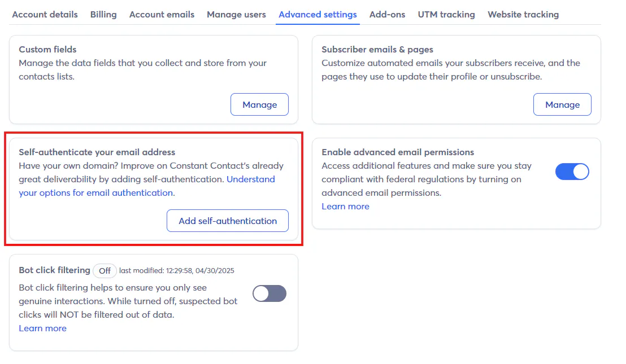Click the Bot click filtering last modified timestamp
Image resolution: width=626 pixels, height=364 pixels.
coord(176,271)
